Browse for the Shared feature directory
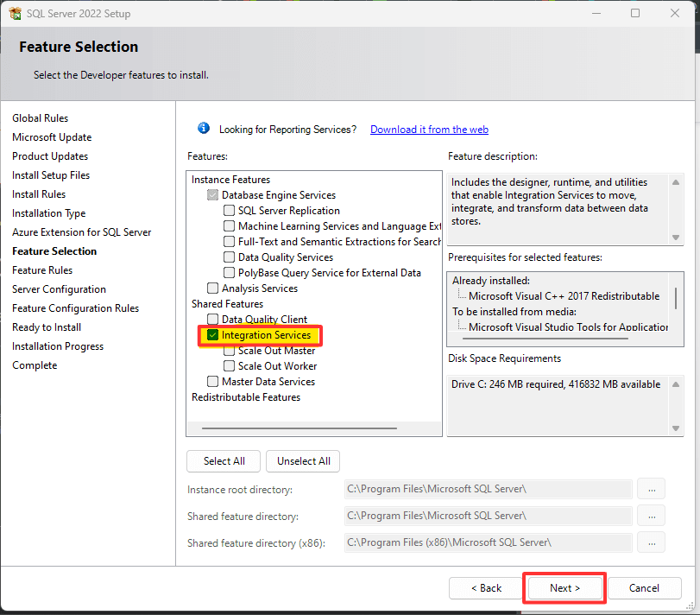The image size is (700, 615). coord(652,516)
